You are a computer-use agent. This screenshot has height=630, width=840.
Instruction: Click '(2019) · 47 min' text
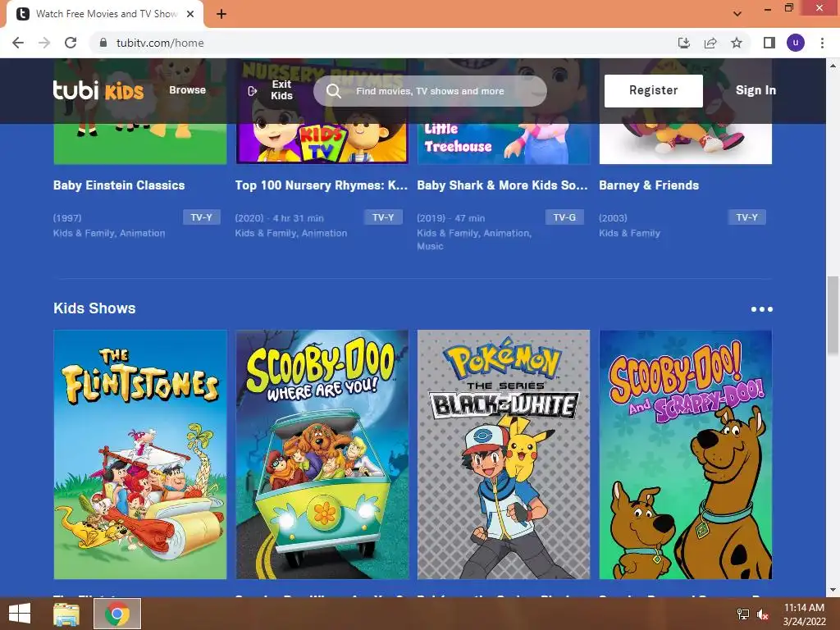coord(450,218)
